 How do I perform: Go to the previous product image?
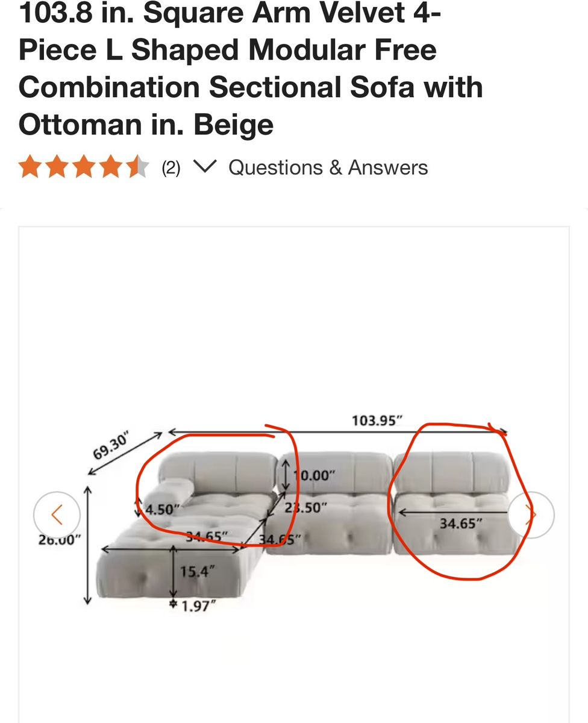tap(57, 515)
